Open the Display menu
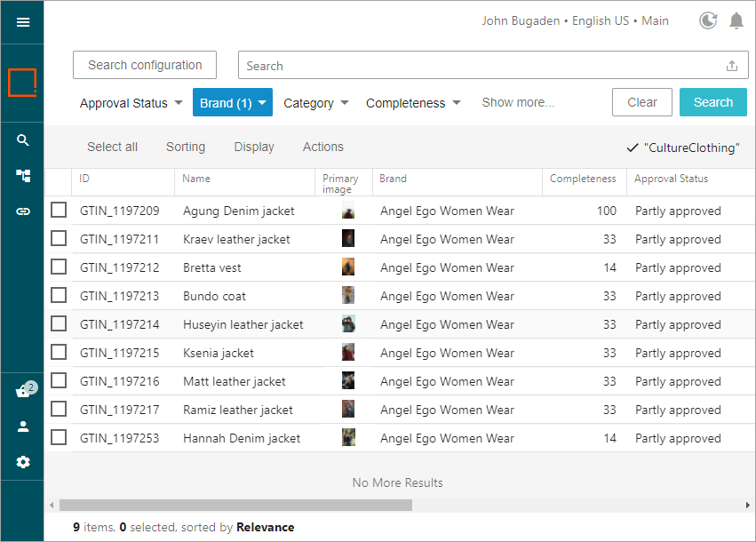 pos(254,147)
